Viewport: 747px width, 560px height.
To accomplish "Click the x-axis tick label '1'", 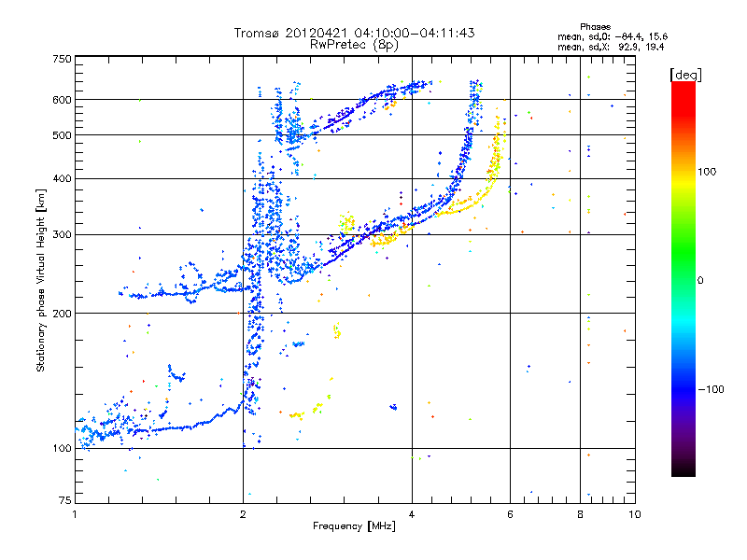I will pyautogui.click(x=75, y=514).
